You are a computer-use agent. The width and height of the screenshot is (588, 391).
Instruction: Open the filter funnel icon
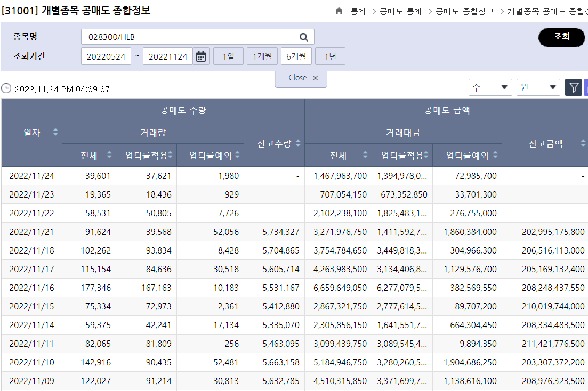(574, 88)
